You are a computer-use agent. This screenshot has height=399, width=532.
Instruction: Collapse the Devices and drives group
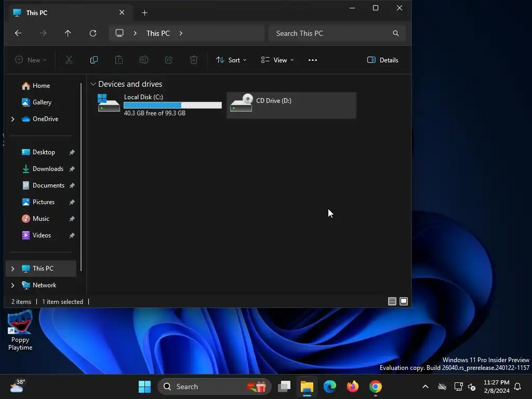(93, 84)
